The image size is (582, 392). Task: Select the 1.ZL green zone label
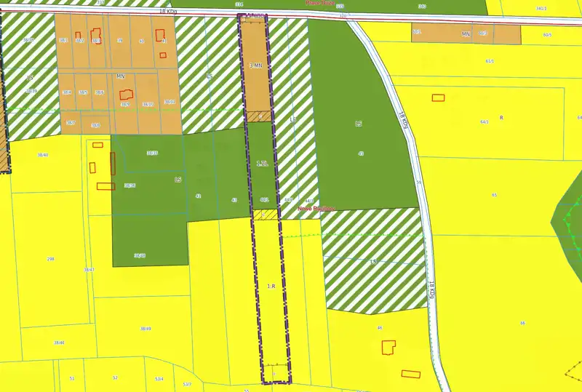tap(262, 164)
